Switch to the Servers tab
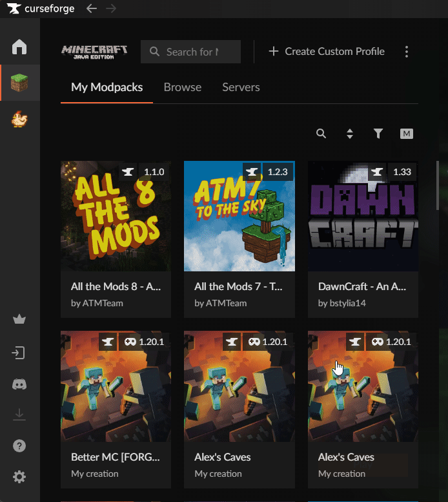Image resolution: width=448 pixels, height=502 pixels. point(241,87)
